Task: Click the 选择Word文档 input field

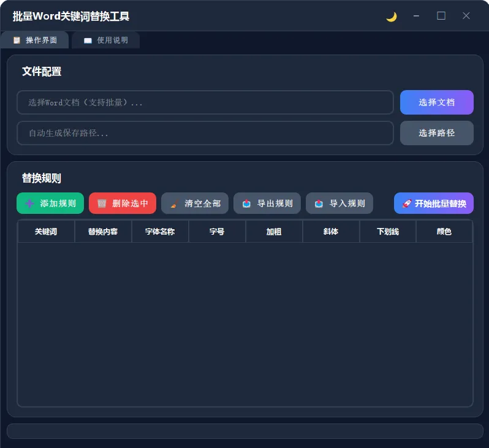Action: pos(205,102)
